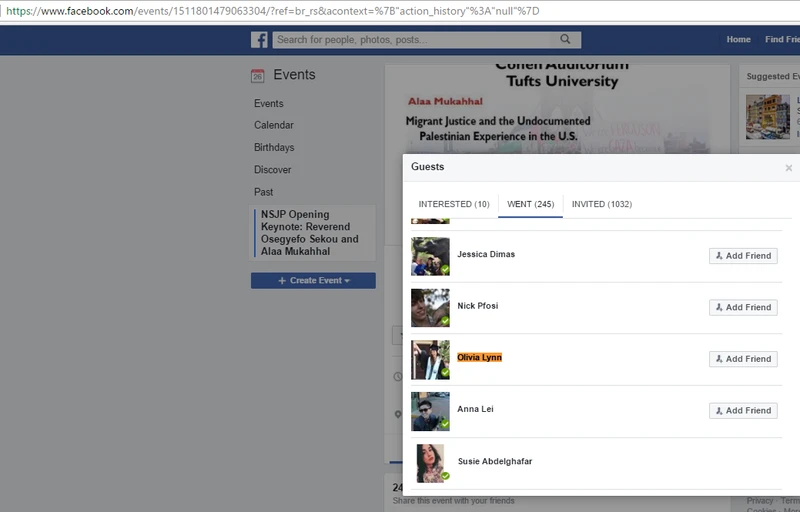Screen dimensions: 800x512
Task: Open Past events in the sidebar
Action: 263,192
